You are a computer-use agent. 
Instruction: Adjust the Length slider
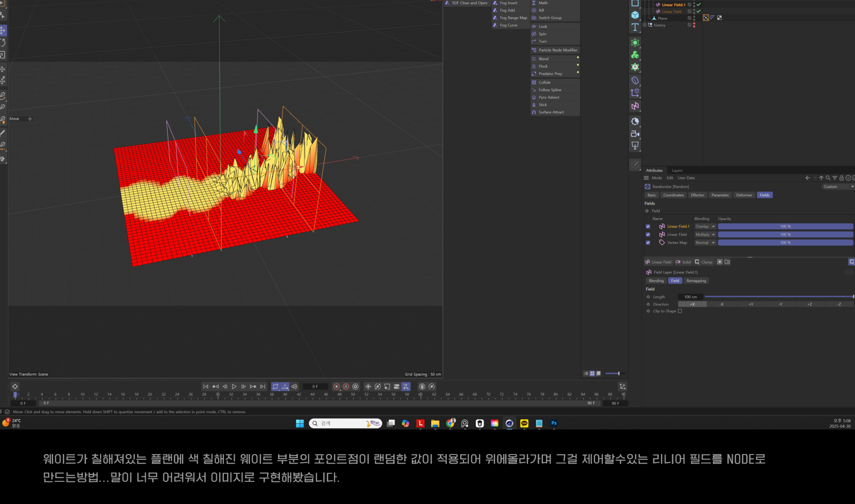779,297
